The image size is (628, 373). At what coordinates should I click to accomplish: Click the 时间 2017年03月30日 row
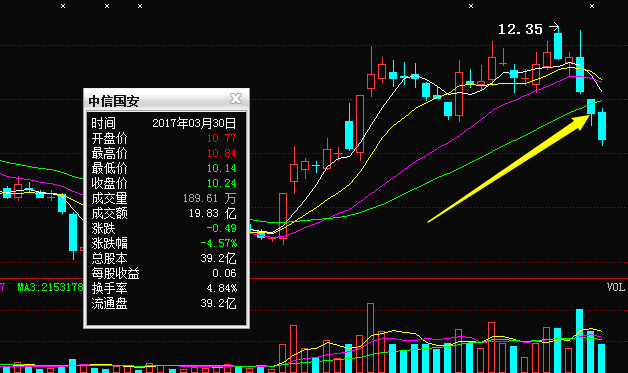tap(163, 123)
